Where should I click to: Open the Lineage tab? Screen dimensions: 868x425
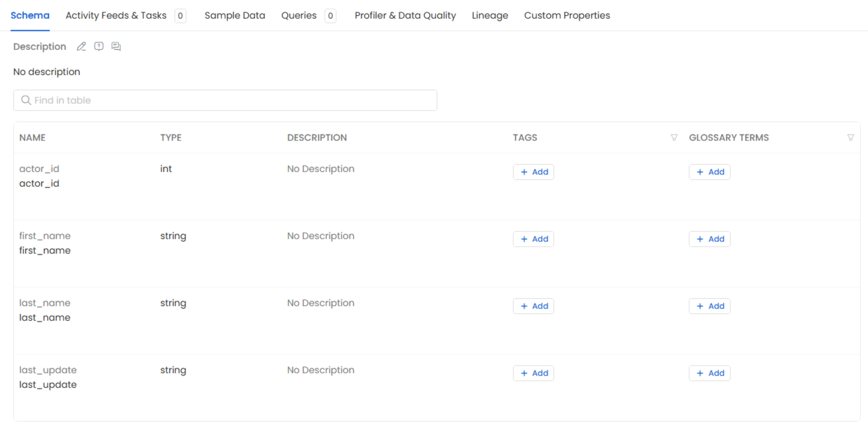click(x=490, y=16)
